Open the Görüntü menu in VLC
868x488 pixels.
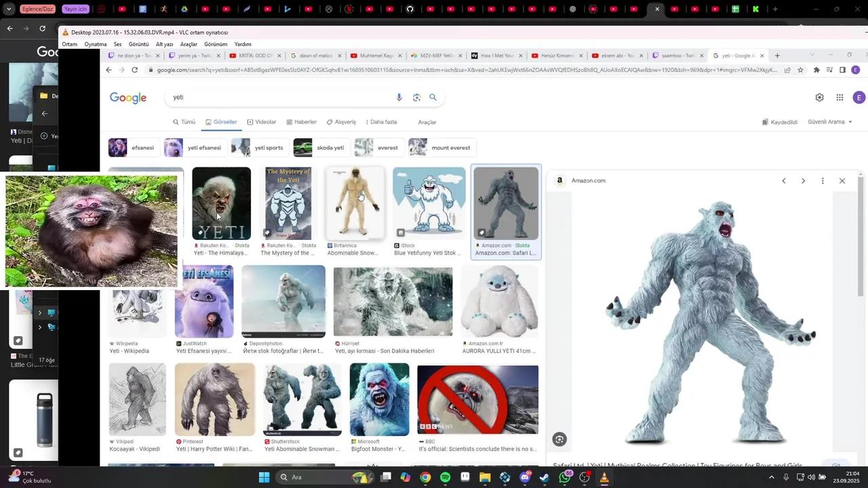[138, 44]
